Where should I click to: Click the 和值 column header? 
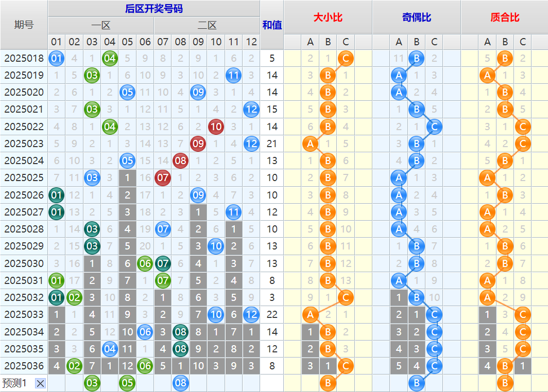272,25
